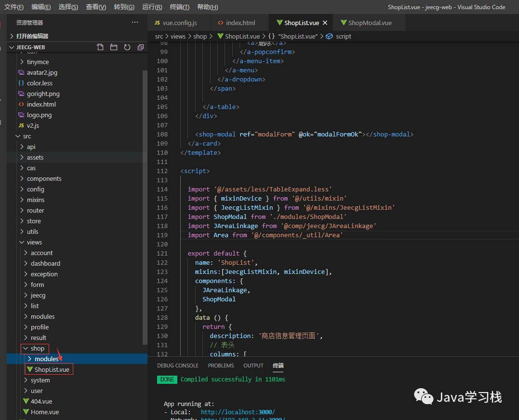Click the 'import Area from' line of code

pyautogui.click(x=265, y=235)
